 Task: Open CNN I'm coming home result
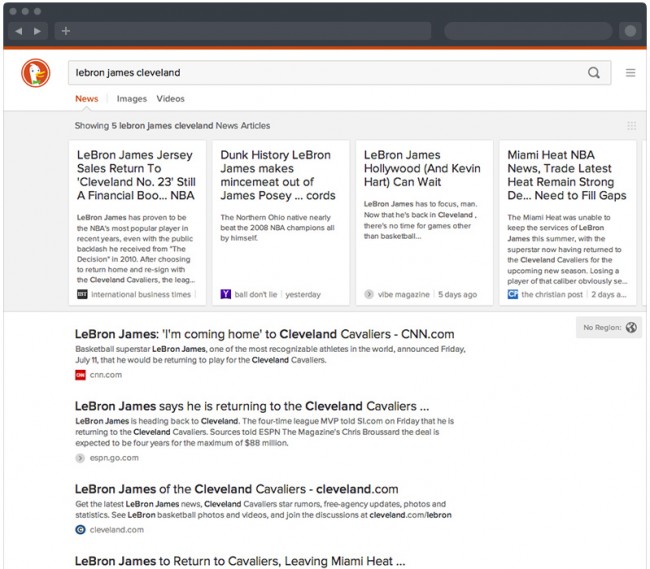[264, 334]
